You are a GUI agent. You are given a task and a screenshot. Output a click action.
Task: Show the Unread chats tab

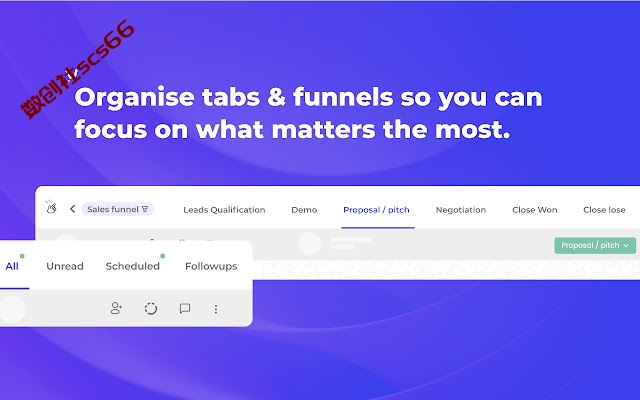tap(65, 266)
